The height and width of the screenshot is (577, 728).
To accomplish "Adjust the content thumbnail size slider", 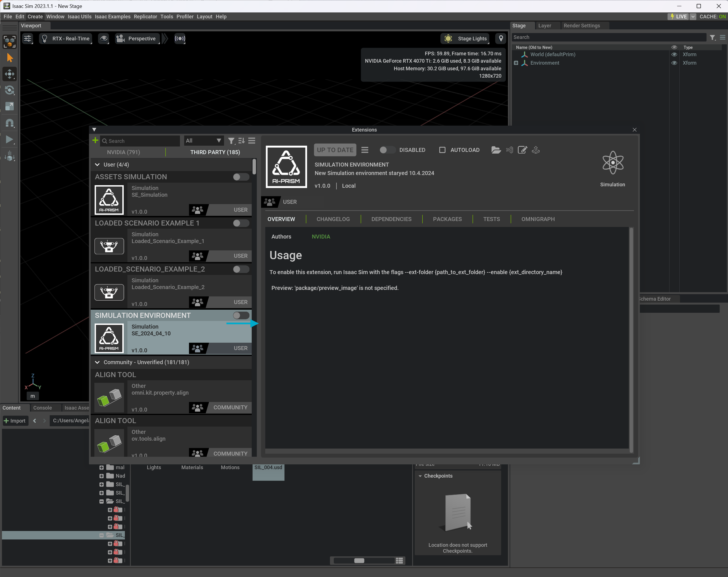I will pyautogui.click(x=359, y=560).
